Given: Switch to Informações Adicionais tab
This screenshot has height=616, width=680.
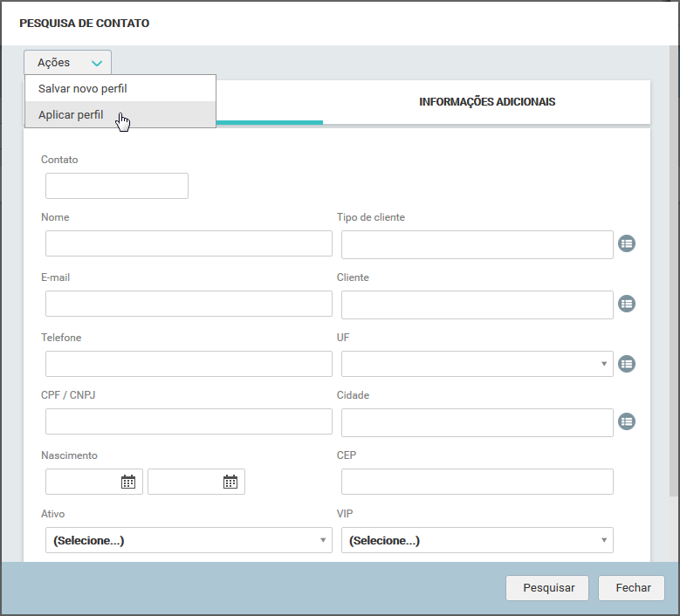Looking at the screenshot, I should 486,102.
